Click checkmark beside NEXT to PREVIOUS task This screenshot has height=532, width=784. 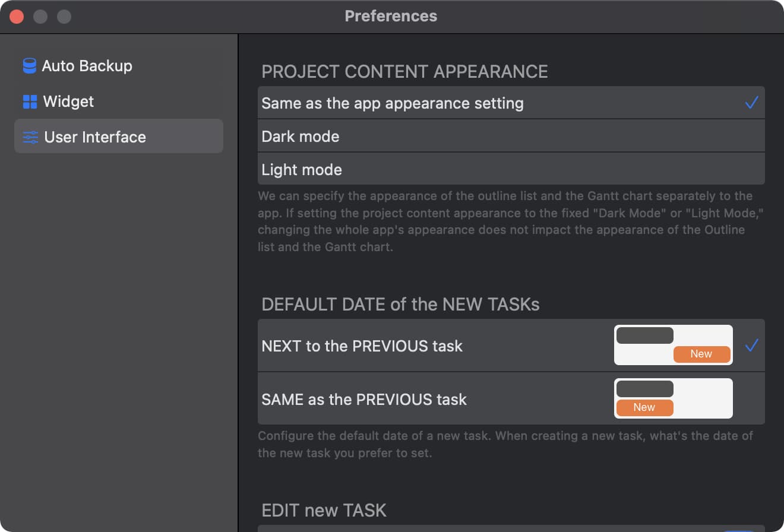pyautogui.click(x=751, y=345)
